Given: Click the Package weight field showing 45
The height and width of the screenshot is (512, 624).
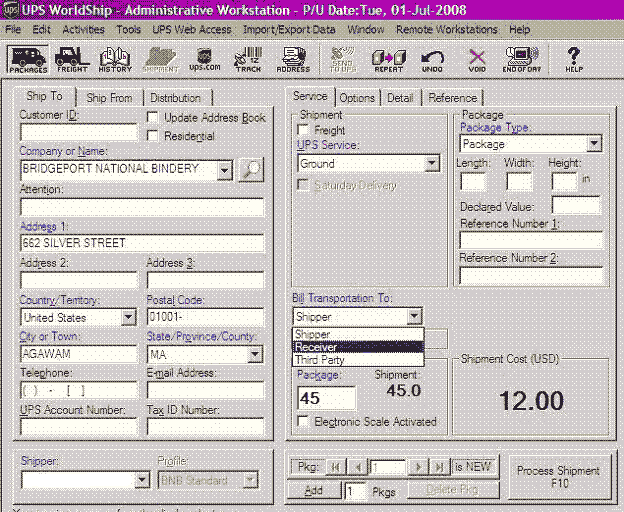Looking at the screenshot, I should coord(326,398).
